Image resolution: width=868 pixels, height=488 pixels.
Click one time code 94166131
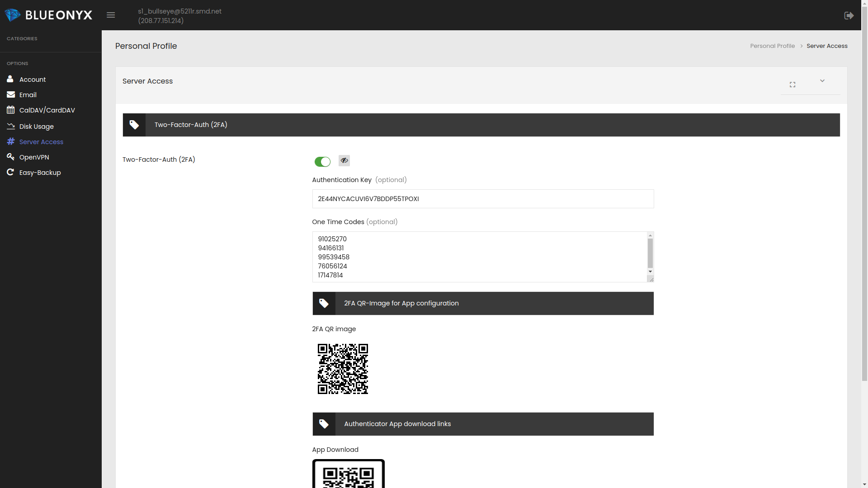click(331, 248)
